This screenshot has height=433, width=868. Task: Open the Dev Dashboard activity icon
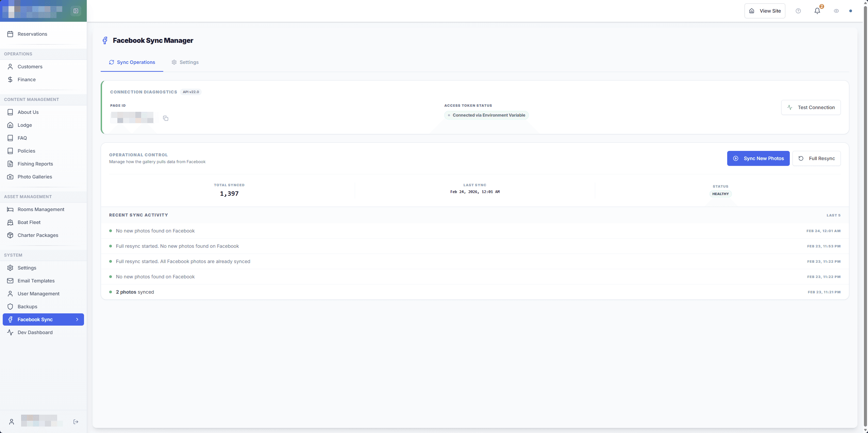(10, 332)
